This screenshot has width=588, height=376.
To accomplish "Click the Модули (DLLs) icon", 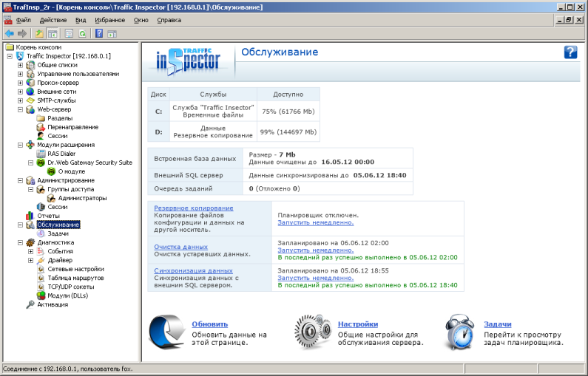I will point(41,296).
